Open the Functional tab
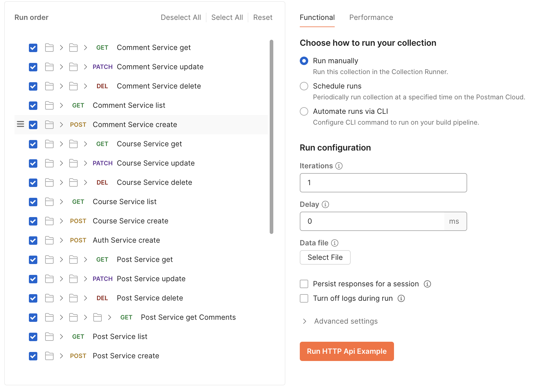This screenshot has width=546, height=392. click(317, 17)
